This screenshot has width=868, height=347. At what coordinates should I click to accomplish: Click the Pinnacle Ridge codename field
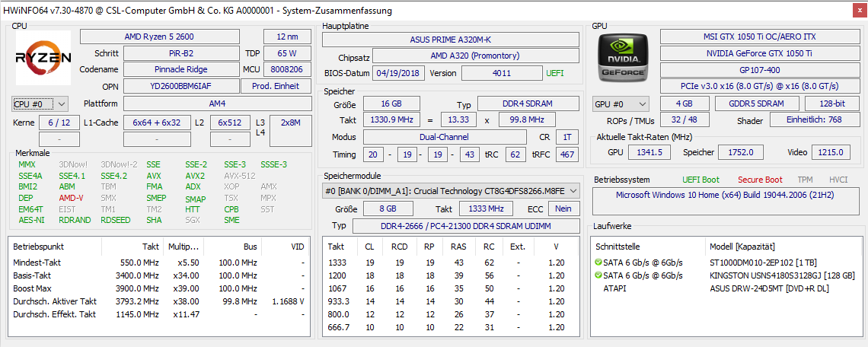181,70
